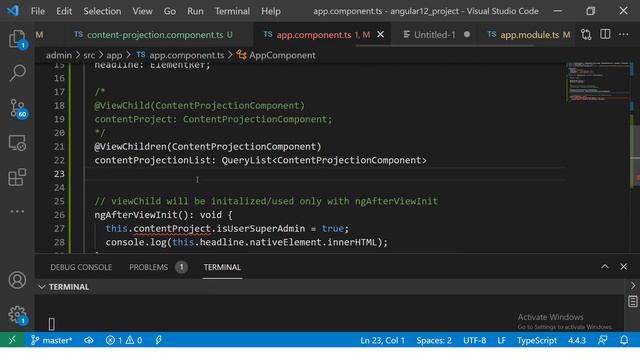Open the File menu
Viewport: 640px width, 360px height.
38,11
